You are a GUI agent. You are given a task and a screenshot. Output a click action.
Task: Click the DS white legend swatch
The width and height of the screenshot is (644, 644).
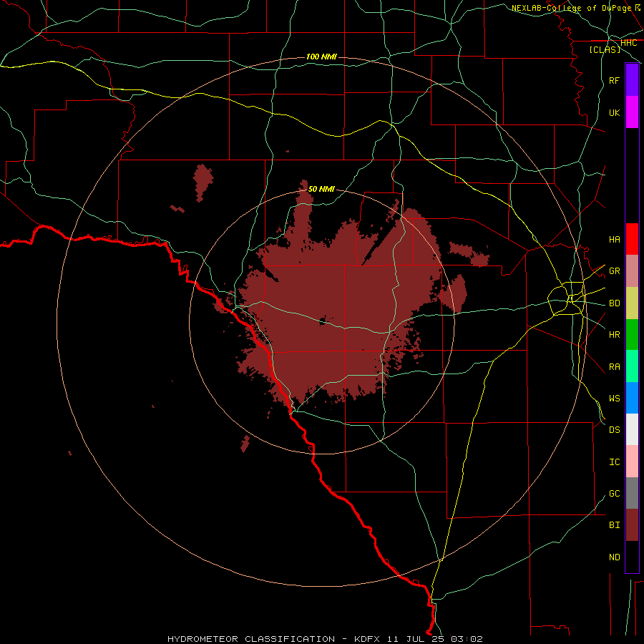point(632,429)
